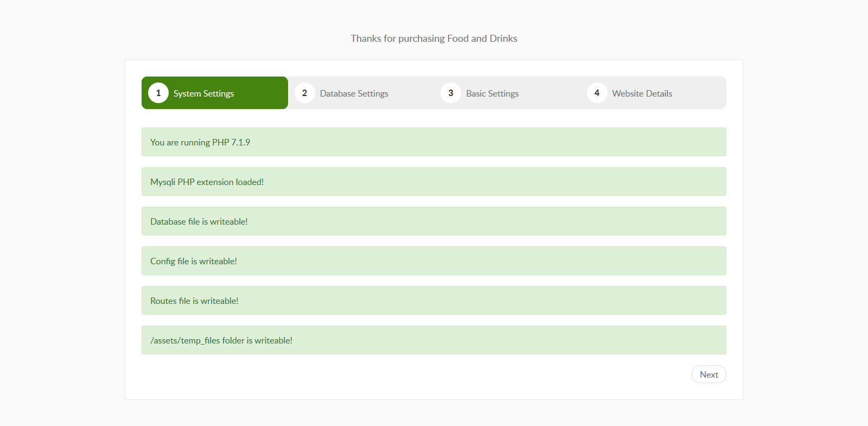This screenshot has width=868, height=426.
Task: Click the step 4 number circle
Action: (x=597, y=93)
